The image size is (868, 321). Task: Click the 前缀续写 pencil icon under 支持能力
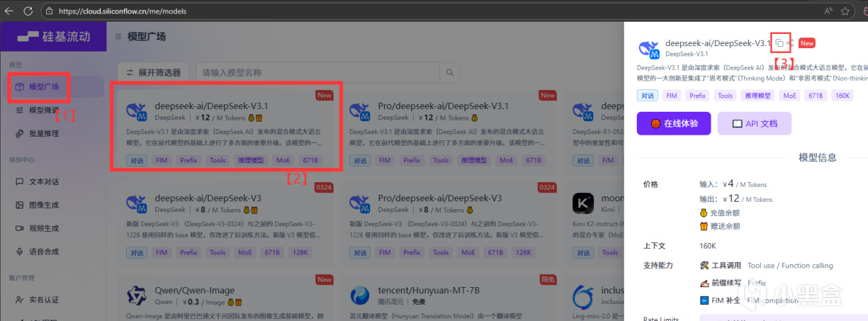tap(704, 283)
